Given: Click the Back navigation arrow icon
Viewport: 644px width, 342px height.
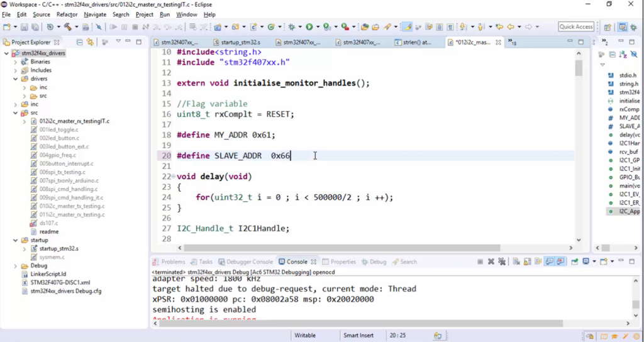Looking at the screenshot, I should point(510,27).
